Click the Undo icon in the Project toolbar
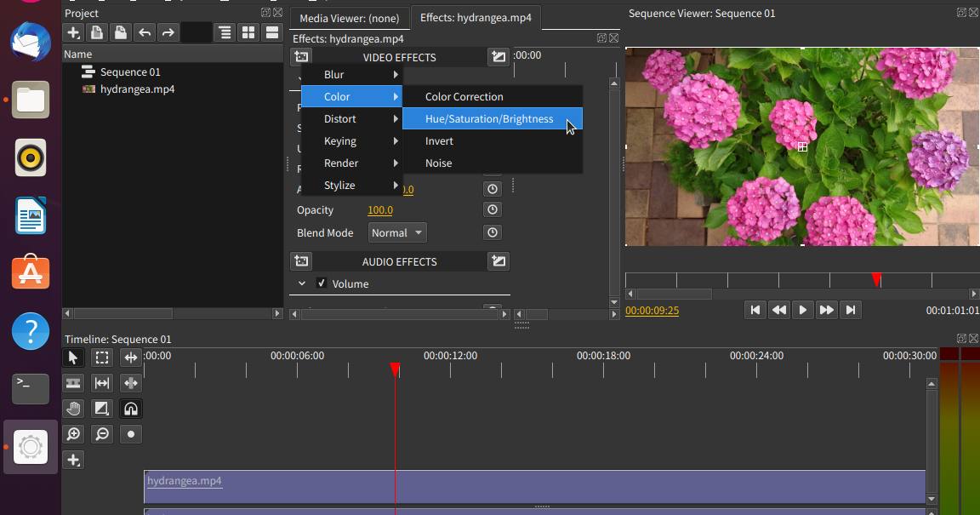This screenshot has height=515, width=980. (145, 32)
